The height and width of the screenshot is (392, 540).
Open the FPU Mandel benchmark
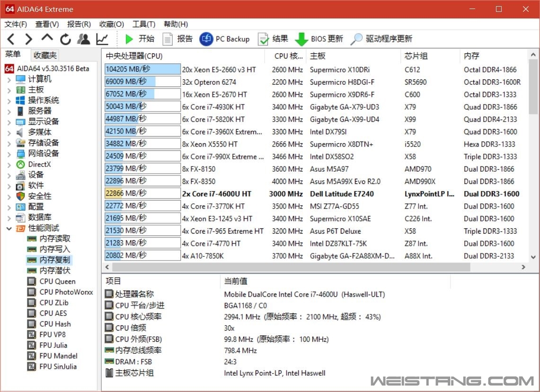click(x=53, y=356)
